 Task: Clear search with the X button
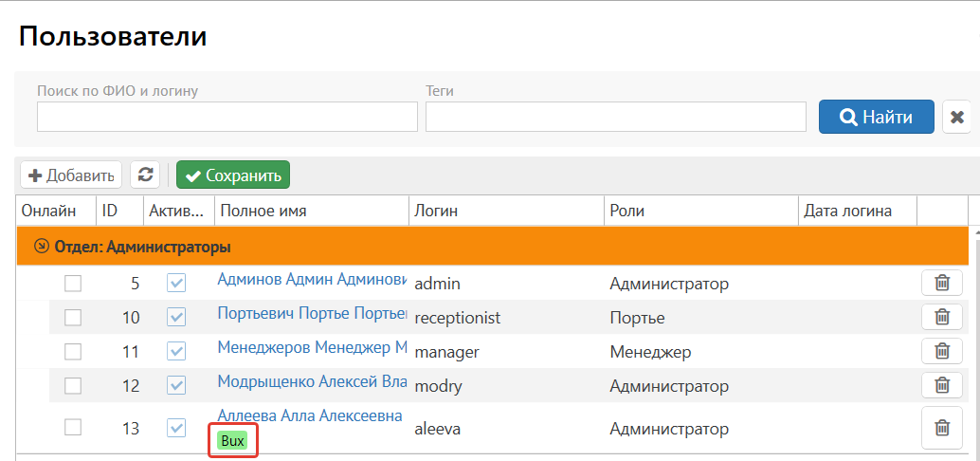pos(957,117)
